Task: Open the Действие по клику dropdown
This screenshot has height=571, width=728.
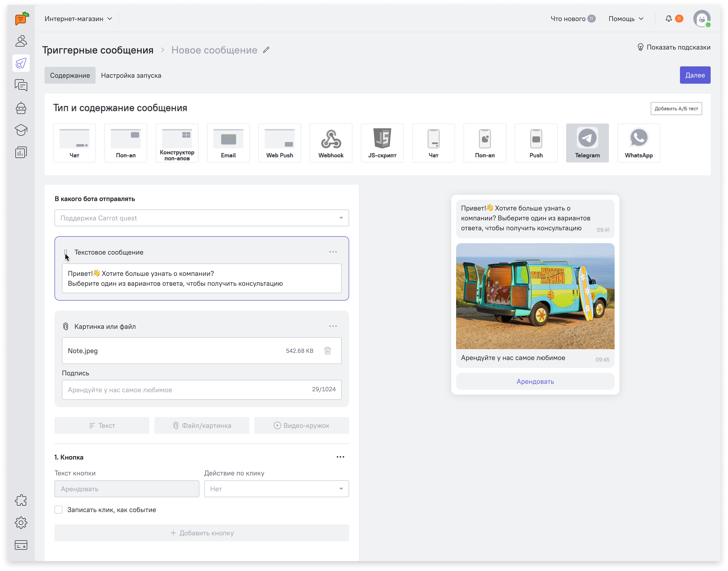Action: (x=276, y=489)
